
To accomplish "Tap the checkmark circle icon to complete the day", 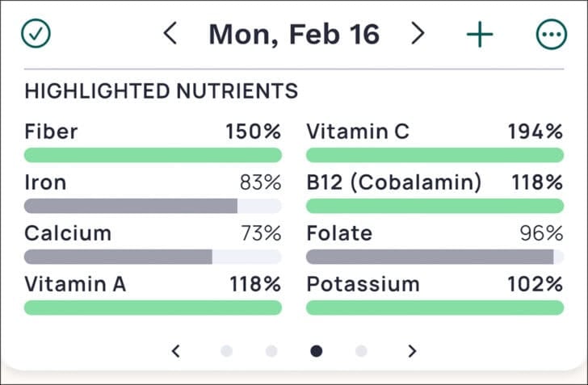I will [x=36, y=34].
